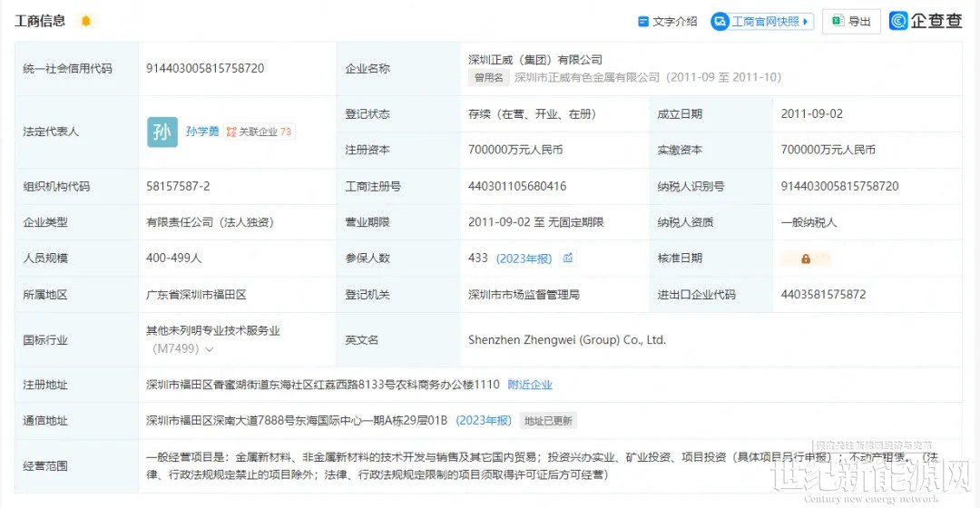Image resolution: width=980 pixels, height=508 pixels.
Task: Click the orange bell alert icon
Action: tap(86, 21)
